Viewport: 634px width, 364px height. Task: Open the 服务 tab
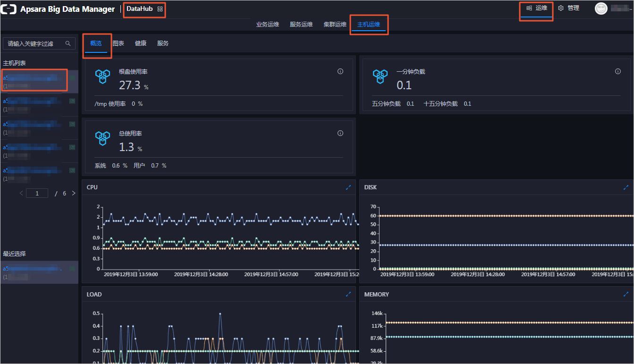click(x=163, y=43)
